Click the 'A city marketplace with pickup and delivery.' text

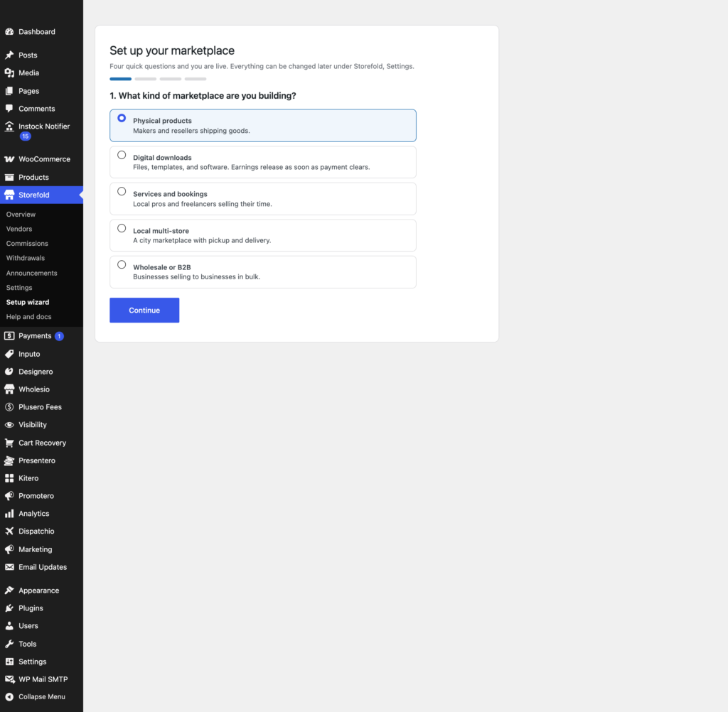[202, 240]
